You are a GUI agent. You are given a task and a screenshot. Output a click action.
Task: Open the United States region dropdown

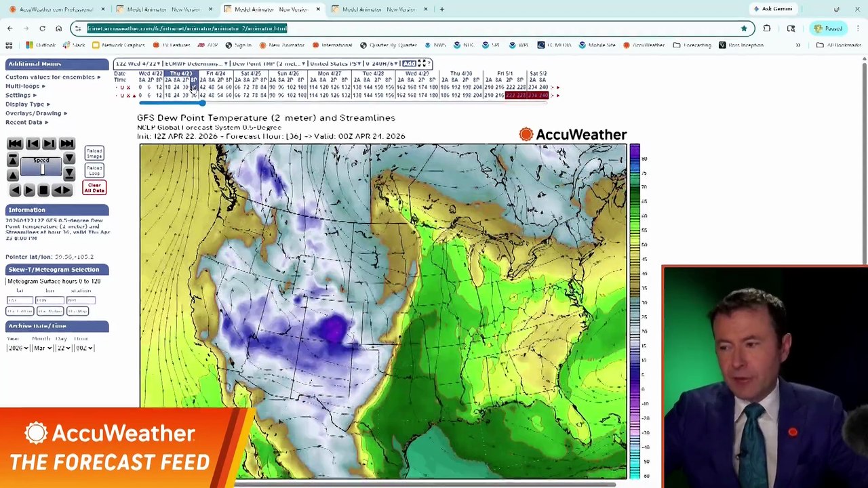pos(336,64)
